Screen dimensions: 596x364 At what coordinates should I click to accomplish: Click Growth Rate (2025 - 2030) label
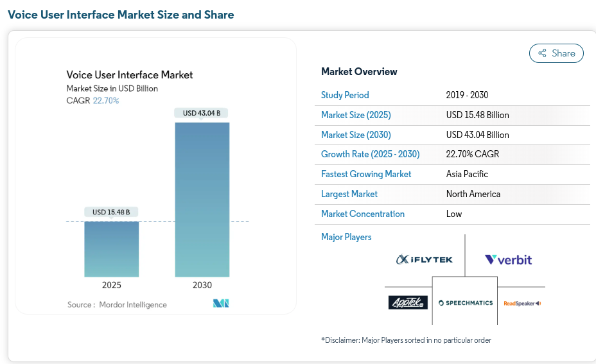[x=370, y=155]
